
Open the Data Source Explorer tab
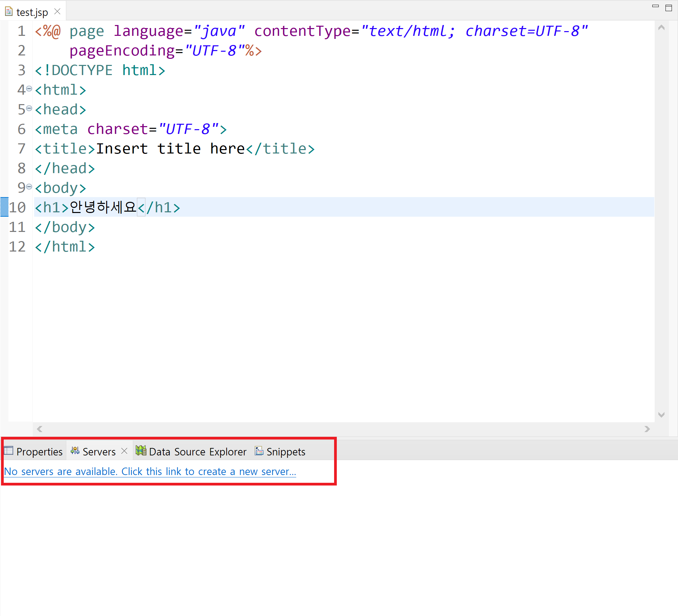tap(197, 452)
